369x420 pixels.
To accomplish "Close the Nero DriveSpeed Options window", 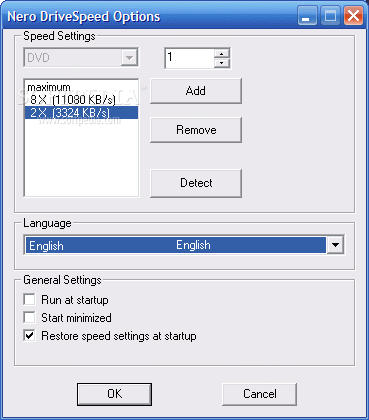I will [x=353, y=16].
